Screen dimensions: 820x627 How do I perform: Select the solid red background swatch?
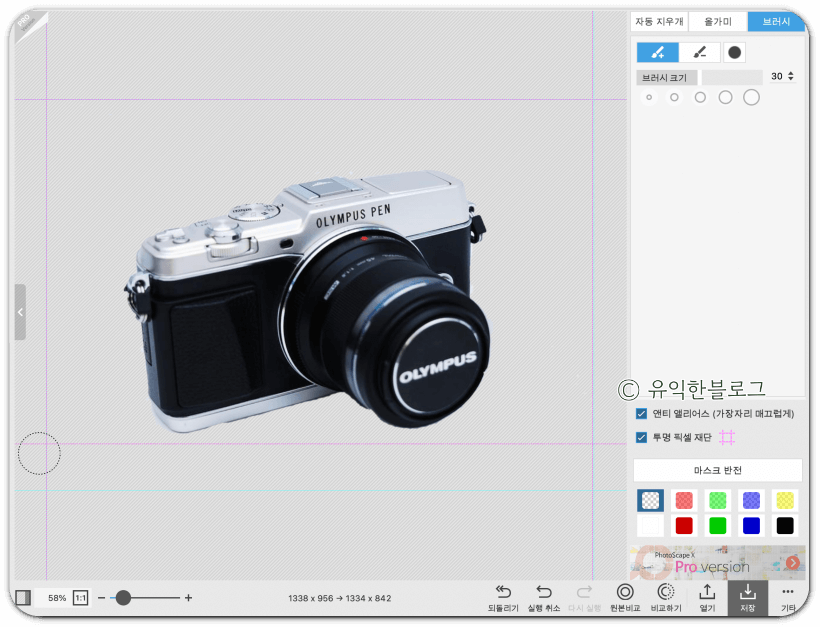click(x=684, y=526)
